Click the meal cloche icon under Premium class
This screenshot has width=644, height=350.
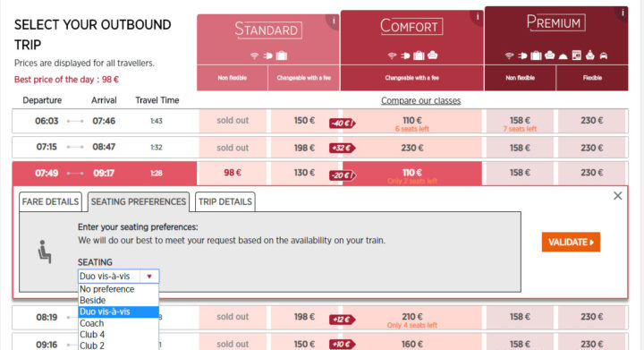tap(563, 55)
